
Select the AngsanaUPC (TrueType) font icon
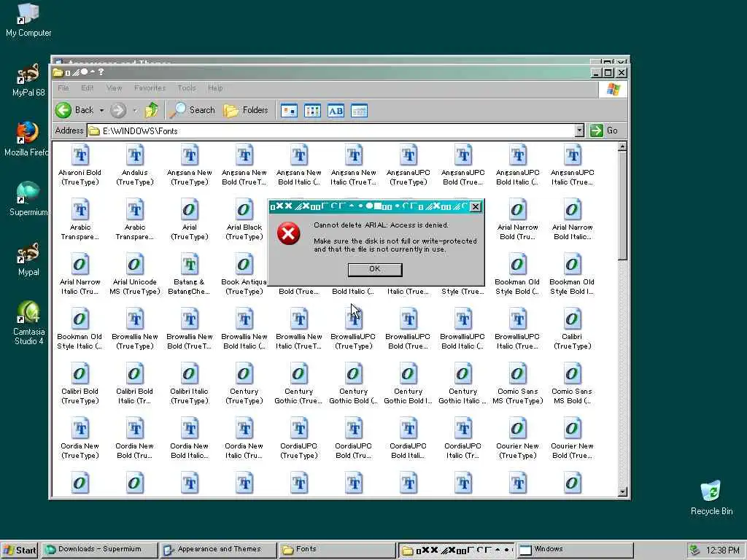click(x=409, y=165)
